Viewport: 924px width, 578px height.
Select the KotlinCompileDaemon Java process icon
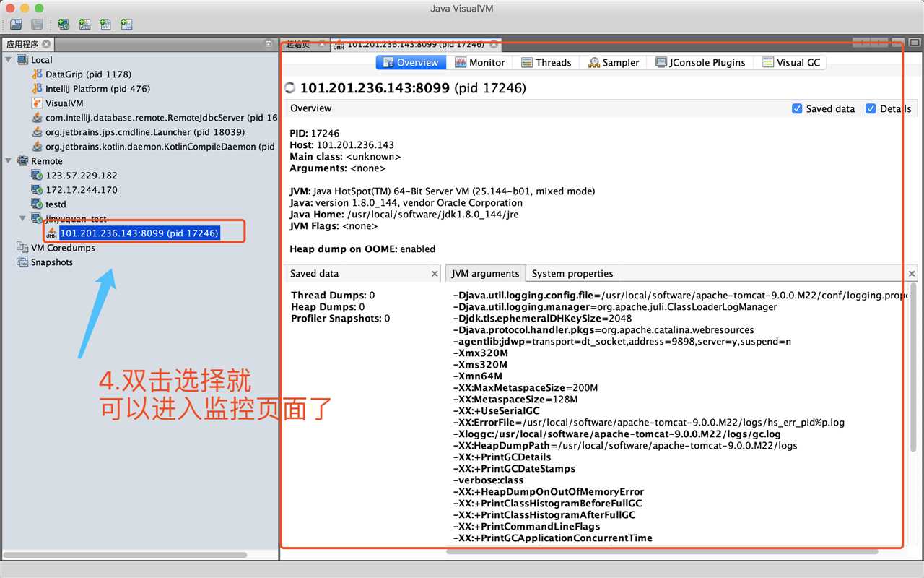coord(37,147)
